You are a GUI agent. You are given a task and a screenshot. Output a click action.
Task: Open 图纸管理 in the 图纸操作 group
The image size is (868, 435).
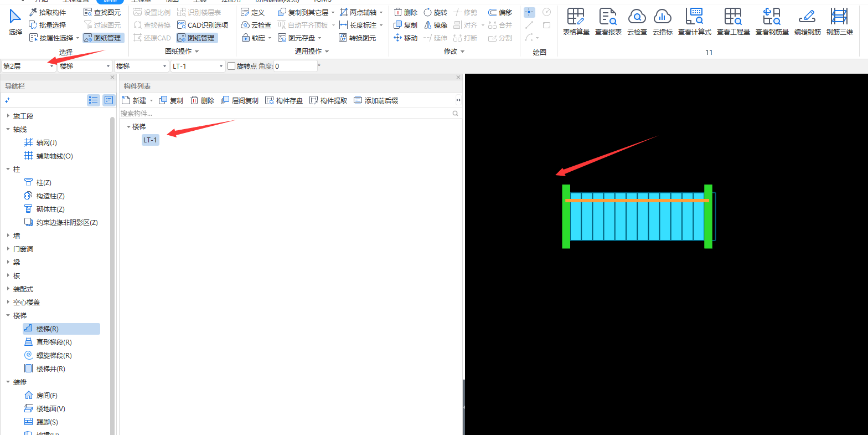click(197, 38)
